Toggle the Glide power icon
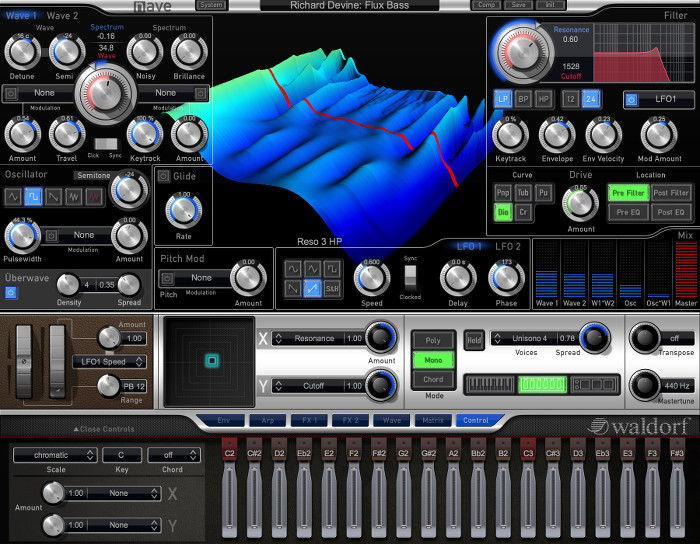 [164, 177]
